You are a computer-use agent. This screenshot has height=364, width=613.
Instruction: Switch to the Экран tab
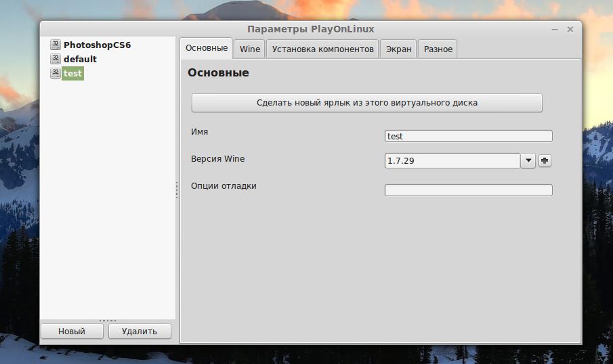click(x=398, y=49)
